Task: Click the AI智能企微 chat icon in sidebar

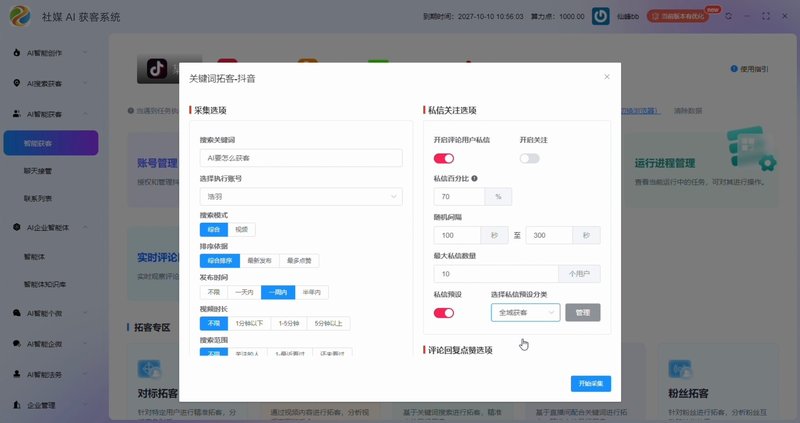Action: point(17,343)
